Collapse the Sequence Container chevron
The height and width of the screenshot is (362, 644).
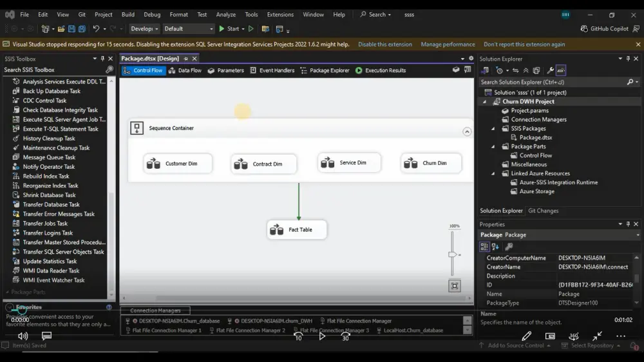pyautogui.click(x=467, y=131)
